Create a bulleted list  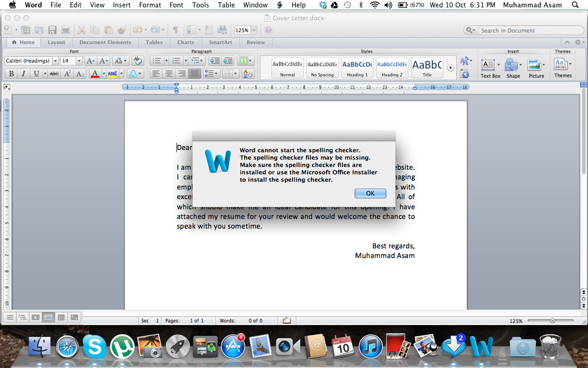point(157,61)
